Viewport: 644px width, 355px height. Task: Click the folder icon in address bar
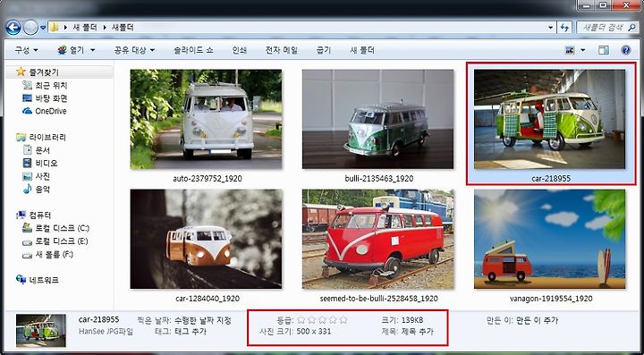(54, 28)
